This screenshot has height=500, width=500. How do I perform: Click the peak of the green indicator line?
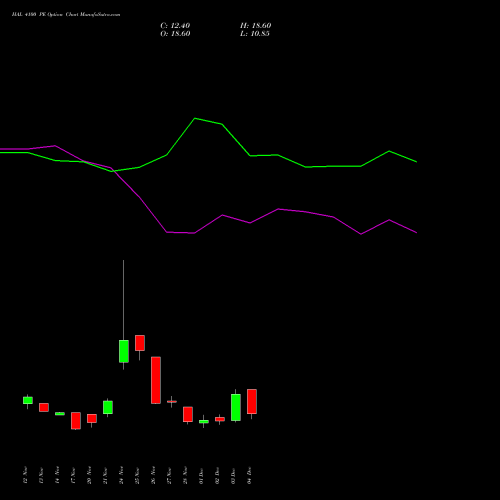(195, 118)
